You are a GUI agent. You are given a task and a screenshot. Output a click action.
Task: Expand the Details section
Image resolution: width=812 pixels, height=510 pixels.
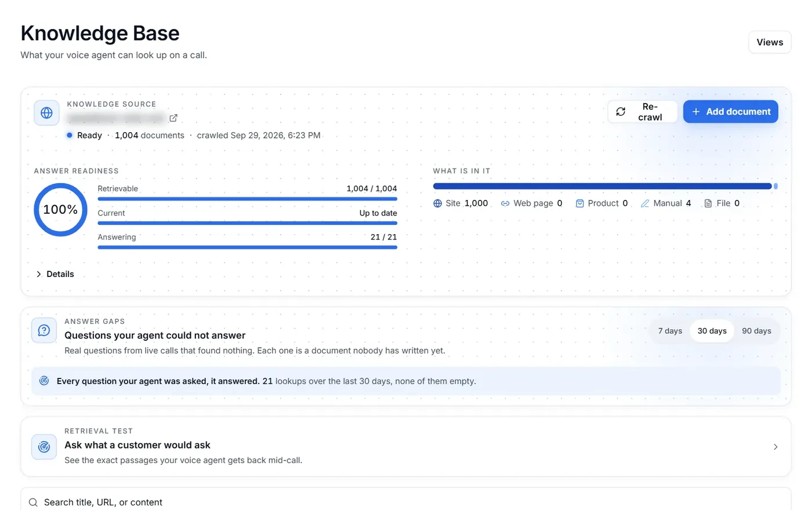[x=55, y=274]
